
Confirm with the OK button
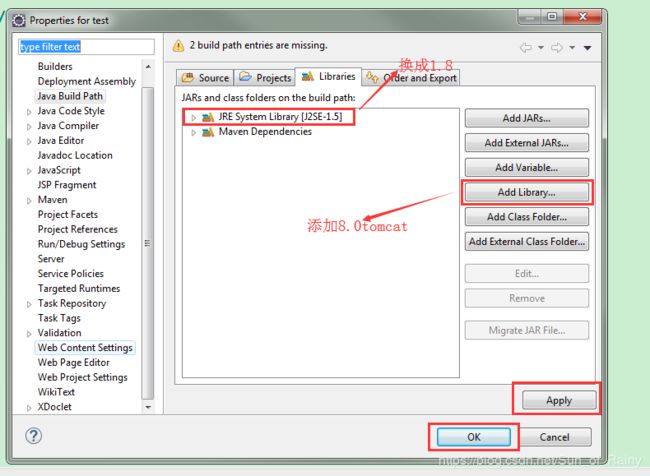coord(473,437)
